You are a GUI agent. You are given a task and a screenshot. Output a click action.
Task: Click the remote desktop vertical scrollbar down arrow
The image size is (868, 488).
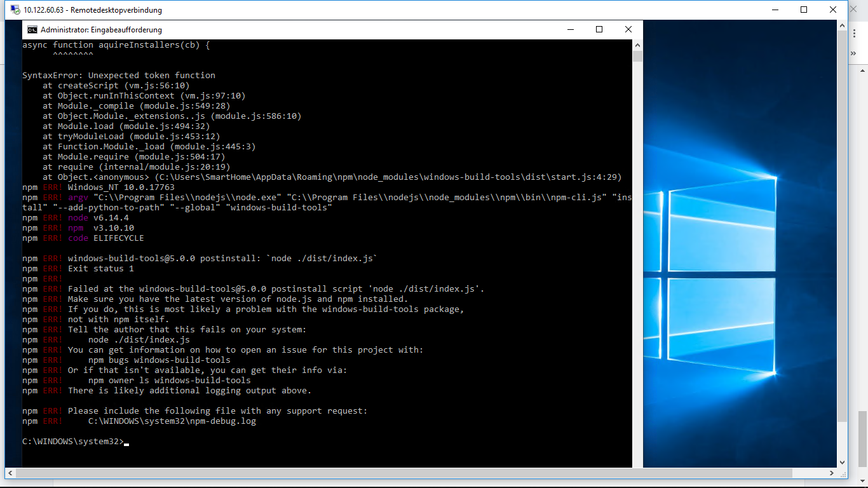[x=843, y=463]
